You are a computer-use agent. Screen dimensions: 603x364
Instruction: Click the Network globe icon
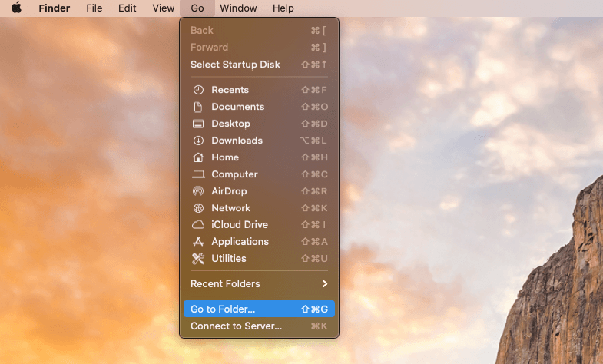(x=198, y=208)
